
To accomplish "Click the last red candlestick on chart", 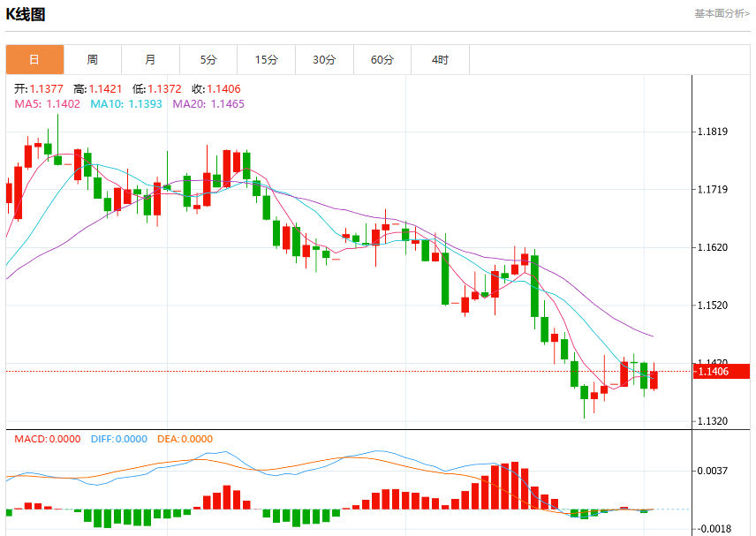I will tap(654, 380).
